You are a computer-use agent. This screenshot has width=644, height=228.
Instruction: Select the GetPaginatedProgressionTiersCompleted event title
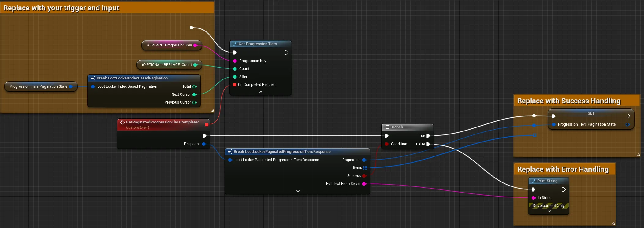pyautogui.click(x=163, y=122)
